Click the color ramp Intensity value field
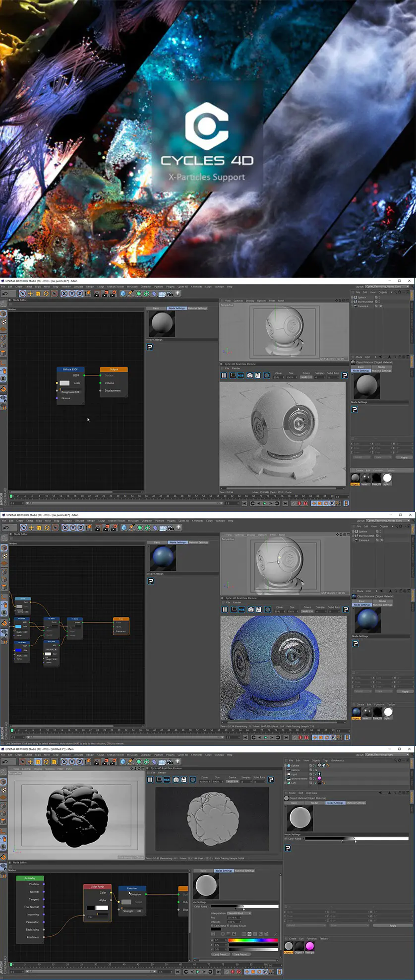Screen dimensions: 416x980 234,922
